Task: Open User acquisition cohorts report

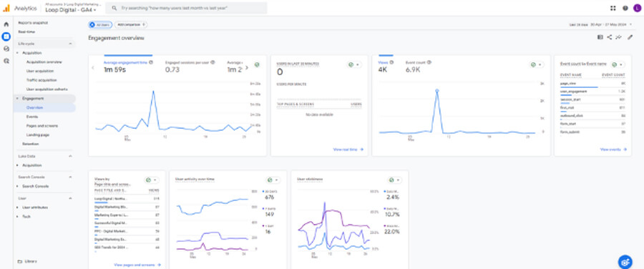Action: pos(47,89)
